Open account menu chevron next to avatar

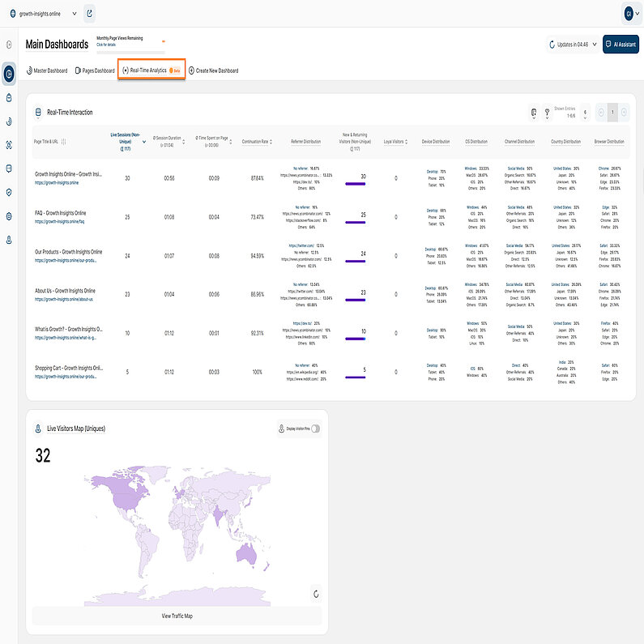click(x=638, y=14)
